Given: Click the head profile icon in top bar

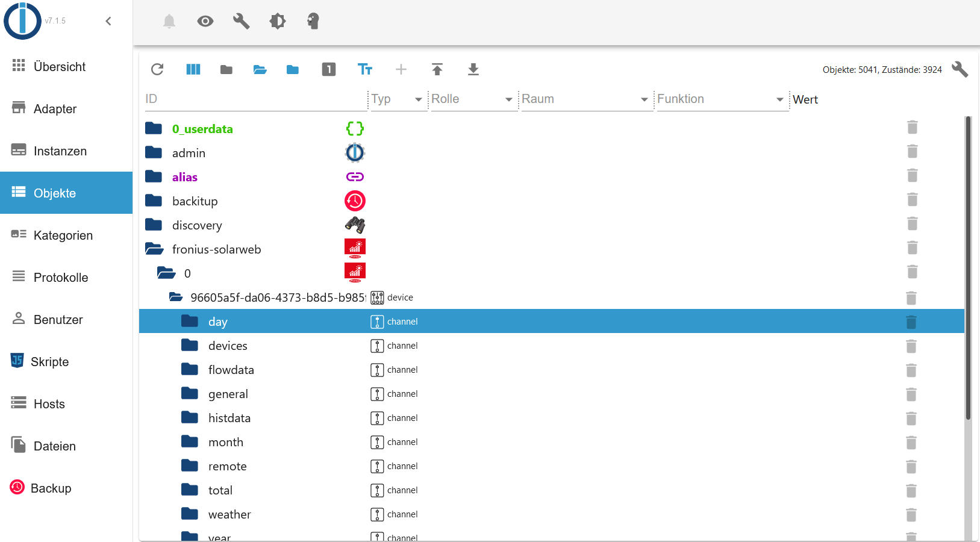Looking at the screenshot, I should pyautogui.click(x=313, y=21).
